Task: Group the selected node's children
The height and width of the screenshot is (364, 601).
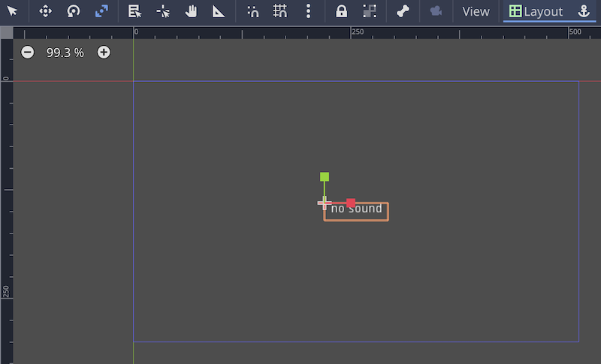Action: point(369,11)
